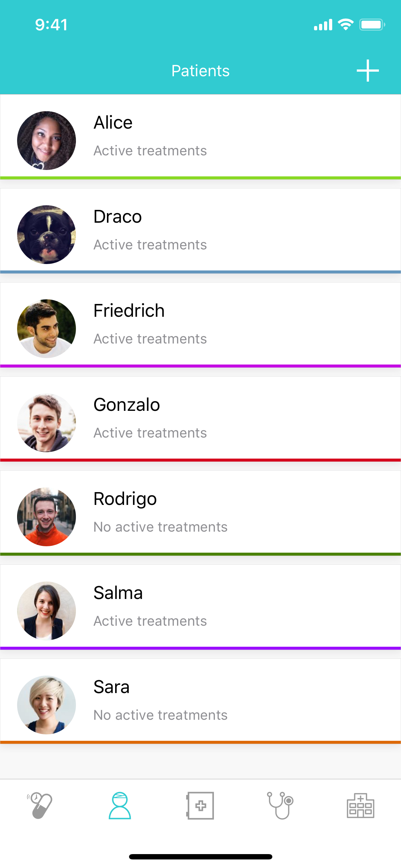Tap Gonzalo's avatar picture
The width and height of the screenshot is (401, 868).
[x=47, y=423]
